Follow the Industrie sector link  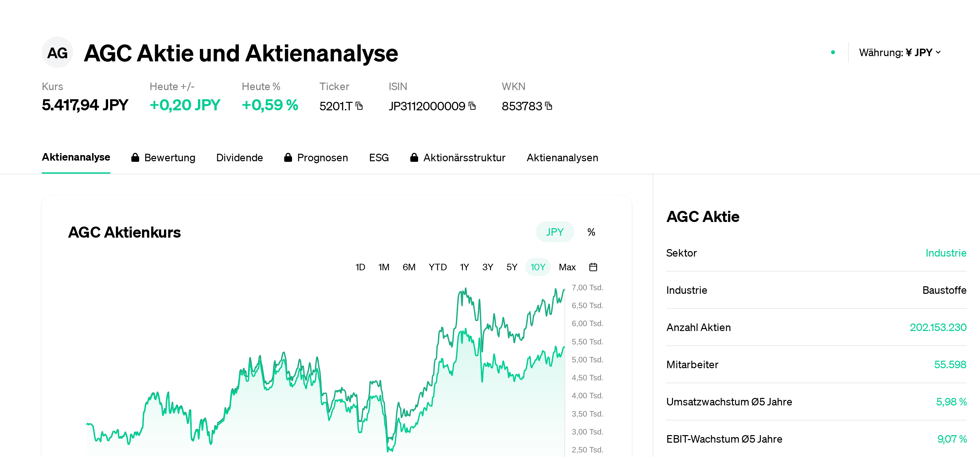point(945,253)
